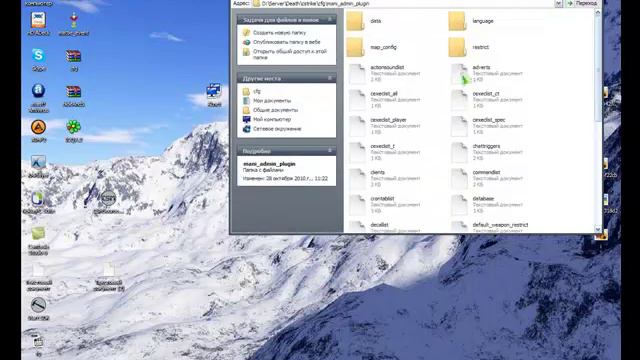The image size is (640, 360).
Task: Select the chattriggers file
Action: coord(487,152)
